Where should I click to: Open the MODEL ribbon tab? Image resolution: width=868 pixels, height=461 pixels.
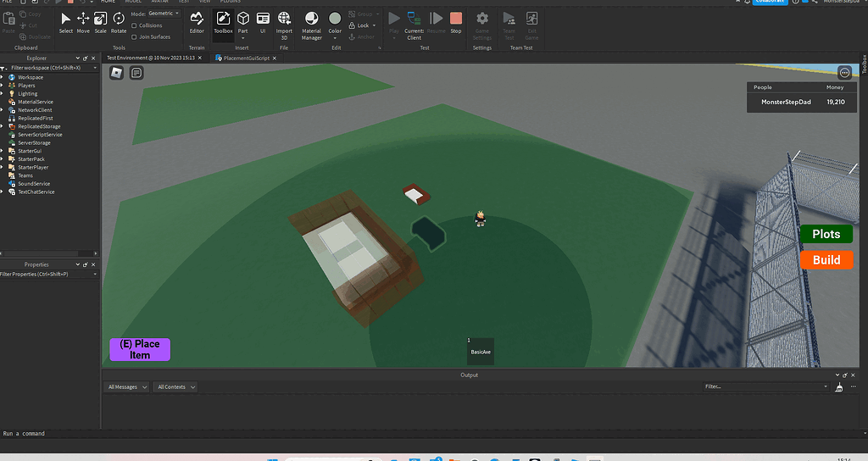click(134, 2)
